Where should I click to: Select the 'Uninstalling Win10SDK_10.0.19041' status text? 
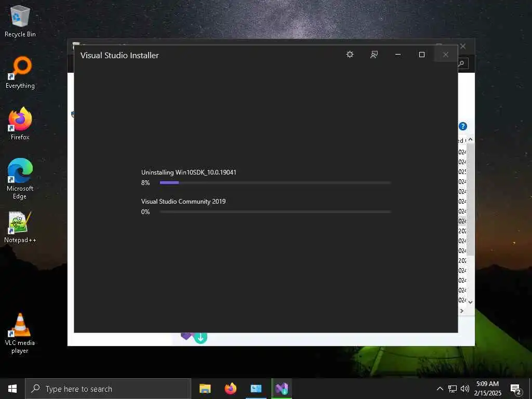pyautogui.click(x=189, y=172)
